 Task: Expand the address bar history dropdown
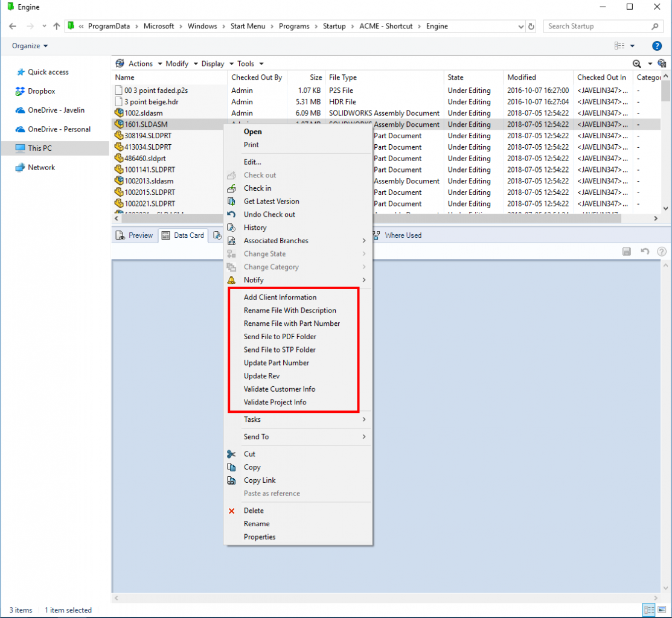(520, 26)
